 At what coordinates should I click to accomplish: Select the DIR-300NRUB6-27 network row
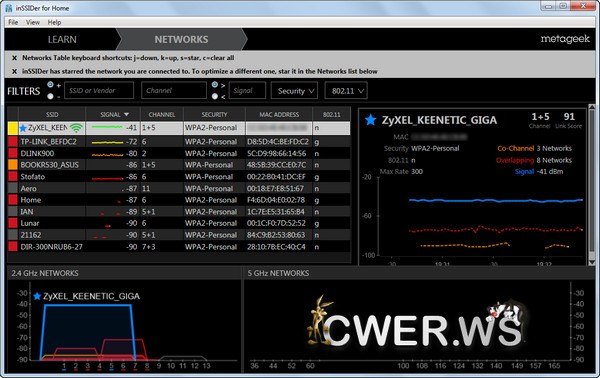(179, 247)
